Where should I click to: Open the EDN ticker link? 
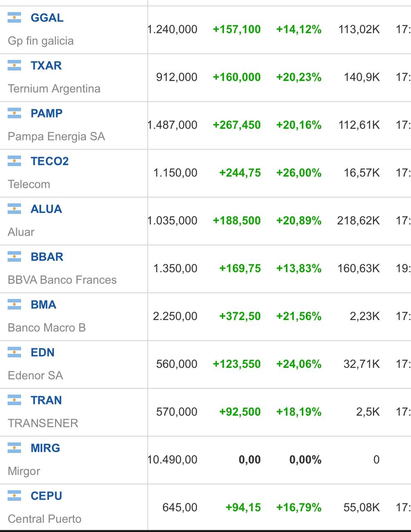[x=42, y=352]
